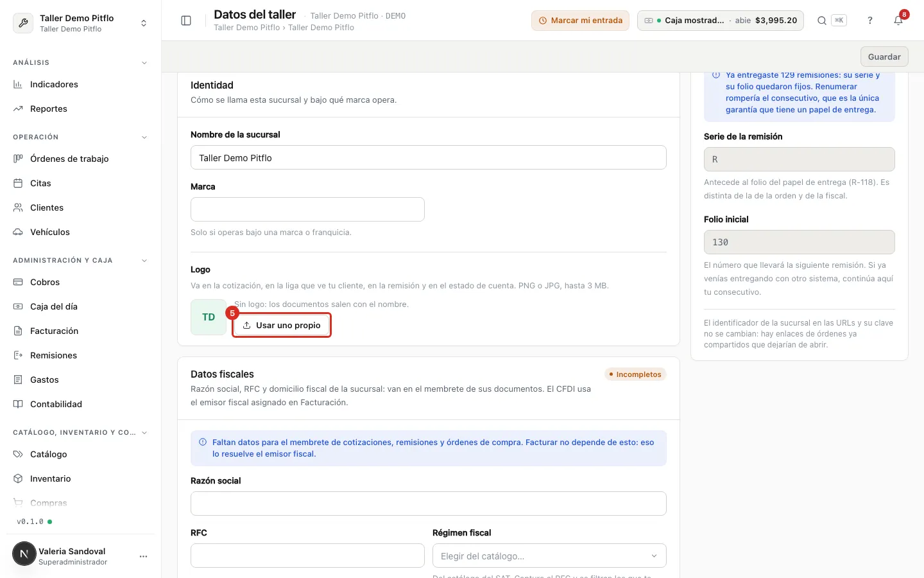924x578 pixels.
Task: Click the info icon in fiscal notice
Action: coord(203,442)
